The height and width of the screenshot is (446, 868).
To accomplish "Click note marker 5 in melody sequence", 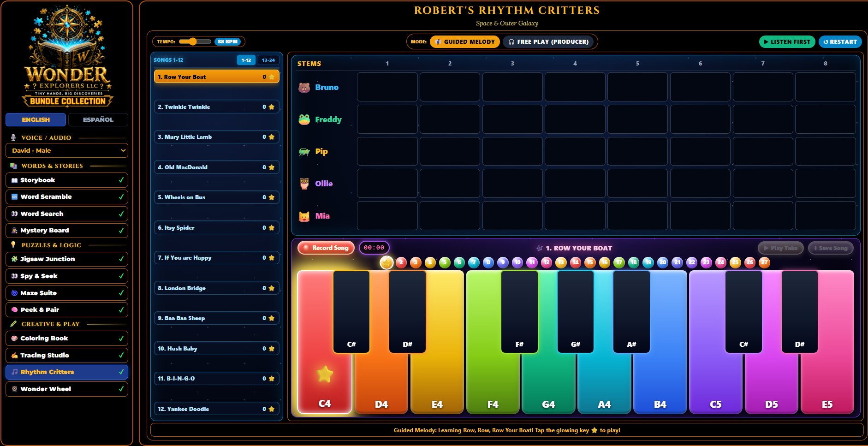I will [445, 262].
